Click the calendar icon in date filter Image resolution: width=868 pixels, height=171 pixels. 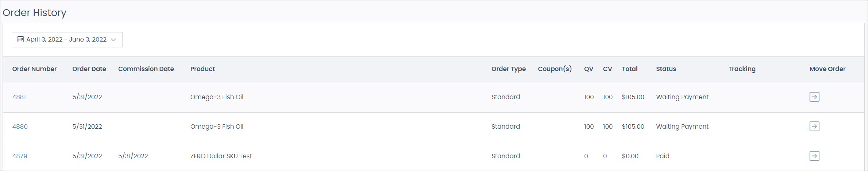tap(21, 39)
